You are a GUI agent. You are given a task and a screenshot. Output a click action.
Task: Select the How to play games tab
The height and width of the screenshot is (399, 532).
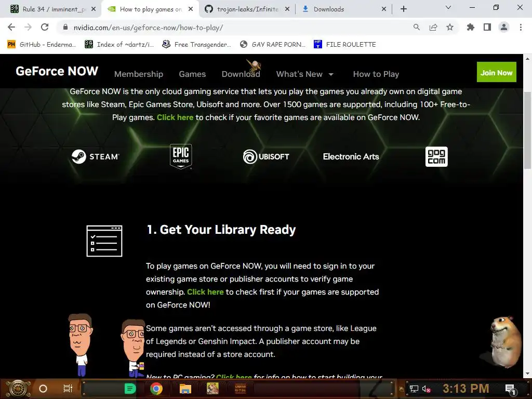tap(150, 9)
